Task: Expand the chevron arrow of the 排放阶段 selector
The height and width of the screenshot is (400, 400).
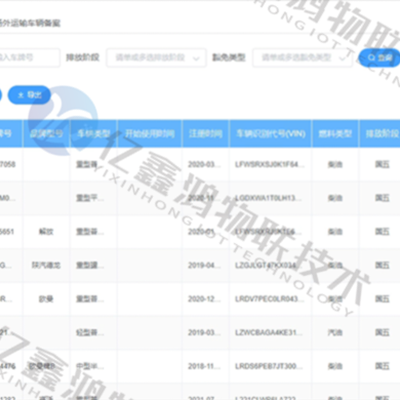Action: coord(196,59)
